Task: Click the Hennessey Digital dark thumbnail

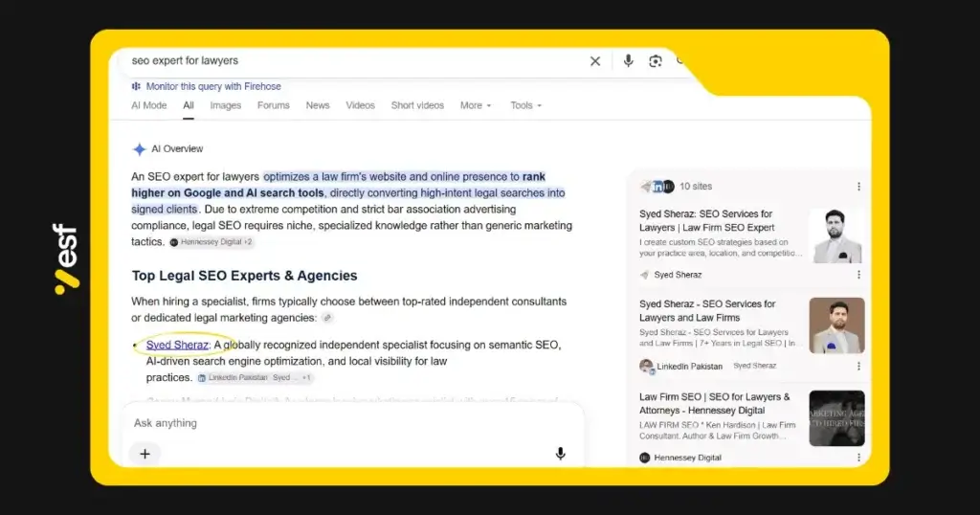Action: click(x=836, y=418)
